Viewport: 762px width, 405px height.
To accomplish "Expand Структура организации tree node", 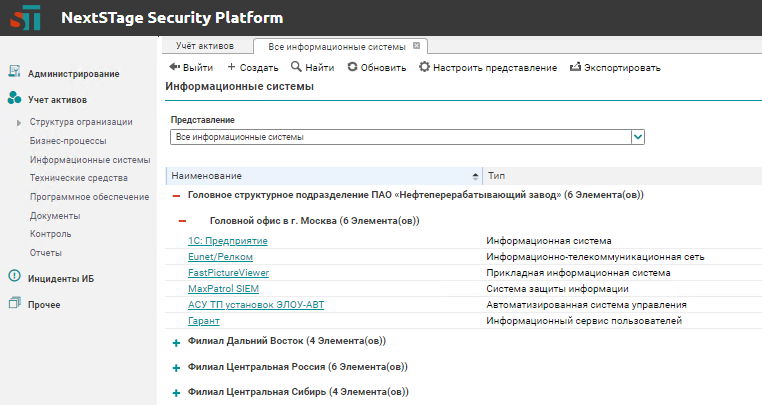I will [x=19, y=122].
